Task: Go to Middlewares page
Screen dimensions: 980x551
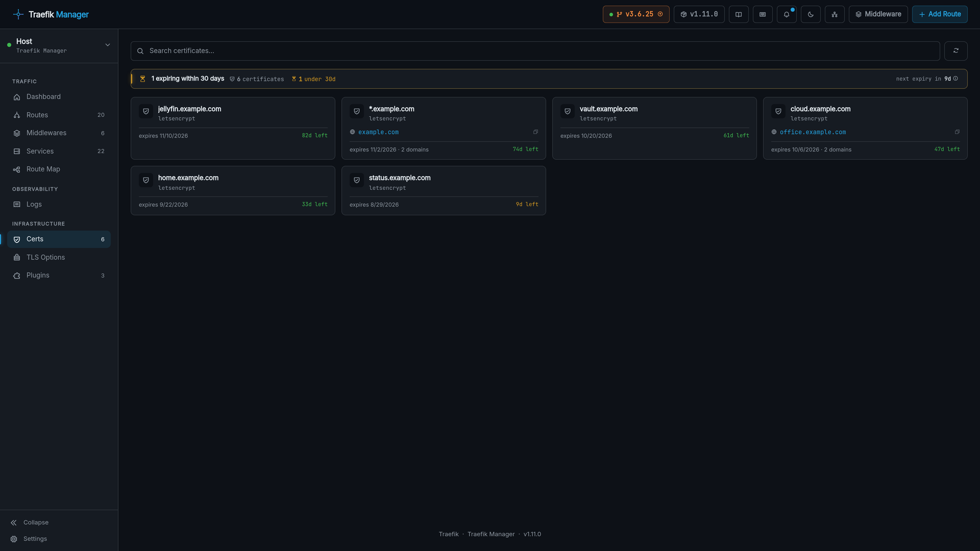Action: (x=59, y=133)
